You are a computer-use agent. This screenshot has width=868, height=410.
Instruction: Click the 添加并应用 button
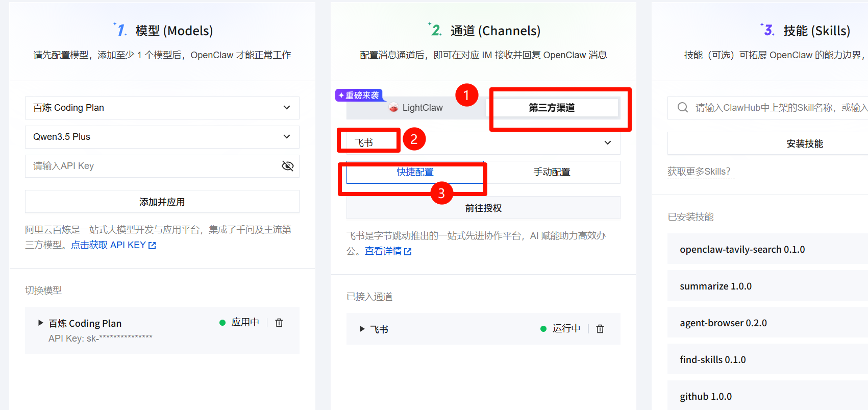pyautogui.click(x=162, y=202)
